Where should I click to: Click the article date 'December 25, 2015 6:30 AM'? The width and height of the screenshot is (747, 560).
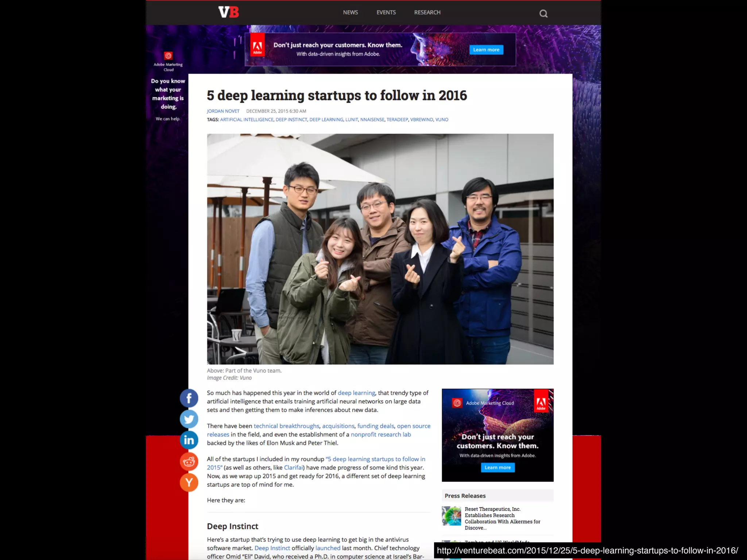tap(276, 111)
